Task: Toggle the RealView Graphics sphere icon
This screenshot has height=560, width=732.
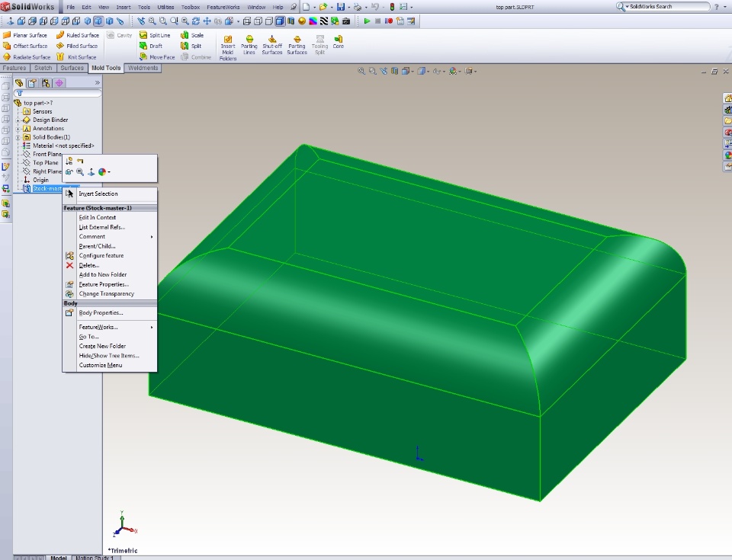Action: pos(302,21)
